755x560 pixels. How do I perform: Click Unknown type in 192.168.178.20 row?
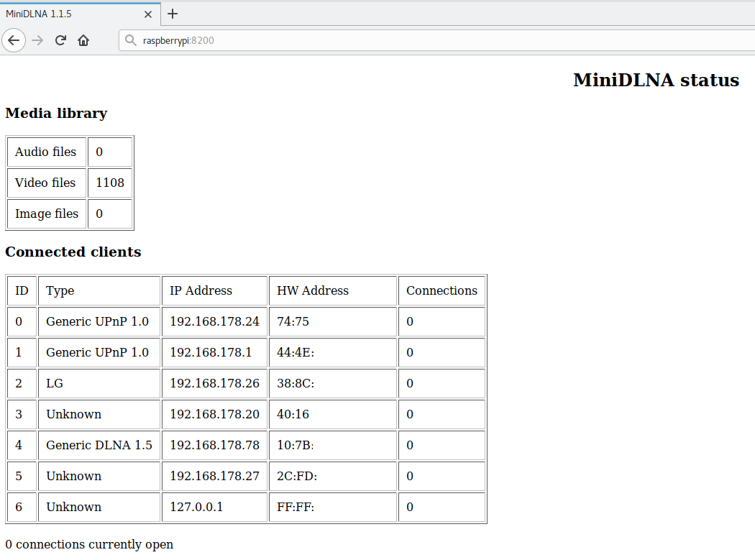[x=99, y=414]
